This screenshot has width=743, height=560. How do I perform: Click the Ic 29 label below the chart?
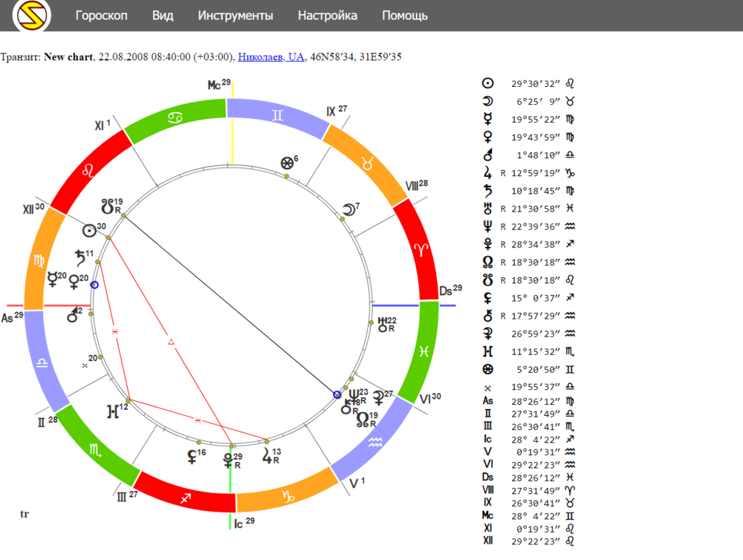click(244, 523)
